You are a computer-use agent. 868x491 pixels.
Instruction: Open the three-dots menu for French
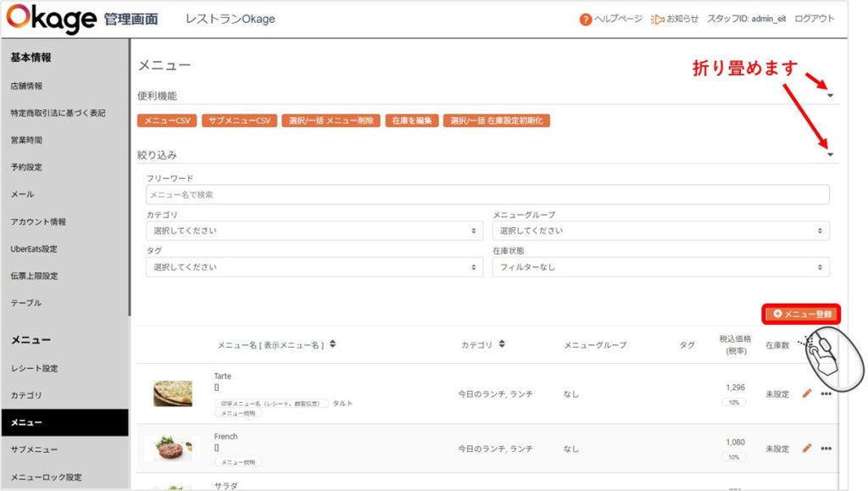click(826, 448)
